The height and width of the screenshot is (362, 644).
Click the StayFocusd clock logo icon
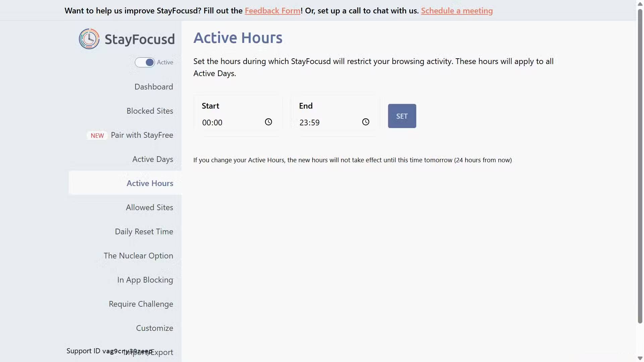pyautogui.click(x=89, y=39)
